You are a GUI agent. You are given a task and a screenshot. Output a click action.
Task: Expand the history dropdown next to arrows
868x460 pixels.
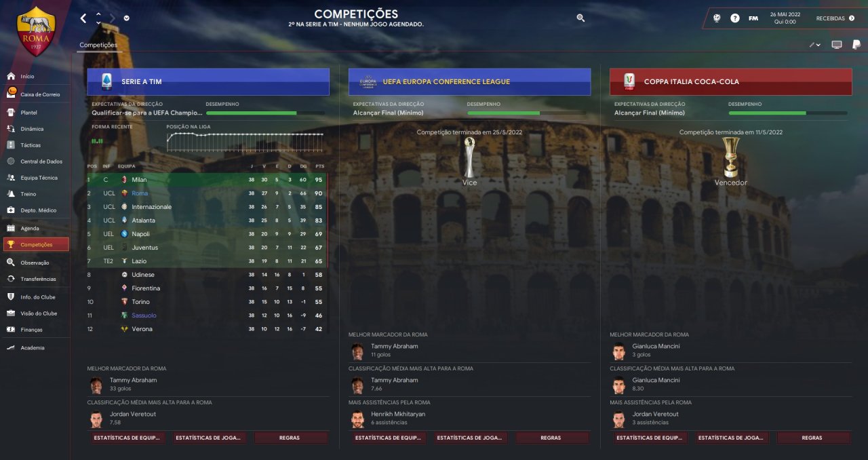pyautogui.click(x=127, y=18)
